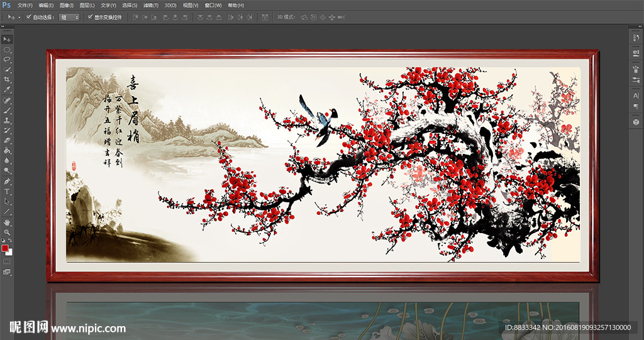
Task: Open the 文件(F) menu
Action: (x=25, y=5)
